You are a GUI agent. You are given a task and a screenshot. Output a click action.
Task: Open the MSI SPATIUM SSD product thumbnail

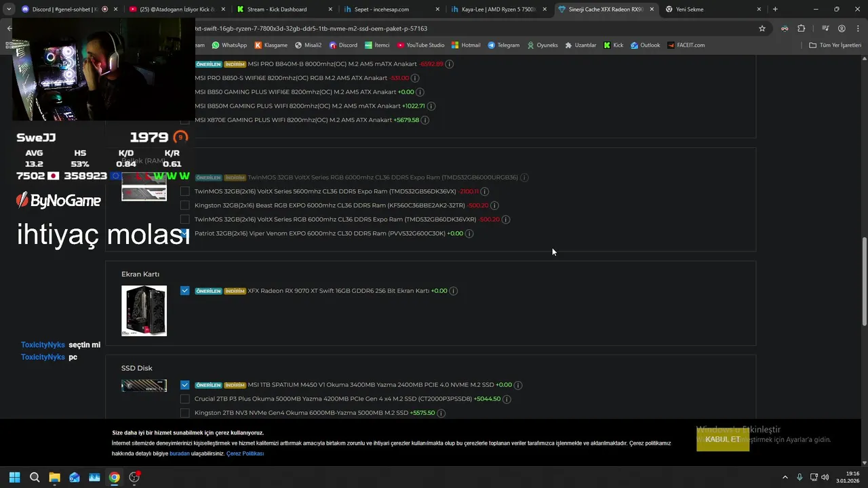point(144,386)
